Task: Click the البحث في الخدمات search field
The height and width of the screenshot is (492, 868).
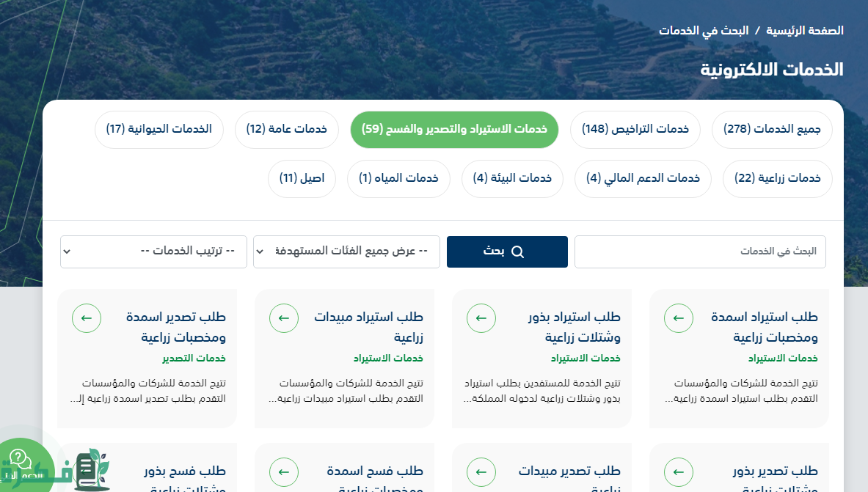Action: tap(699, 251)
